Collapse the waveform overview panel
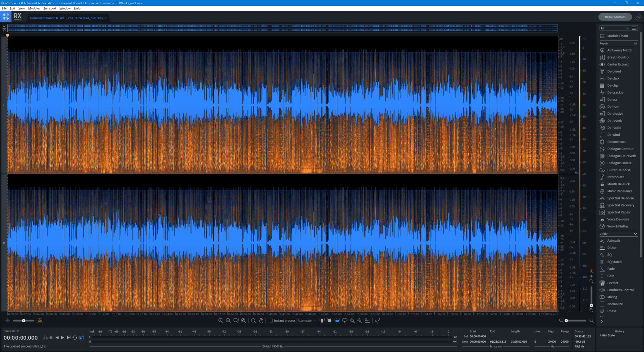Image resolution: width=644 pixels, height=352 pixels. [4, 28]
